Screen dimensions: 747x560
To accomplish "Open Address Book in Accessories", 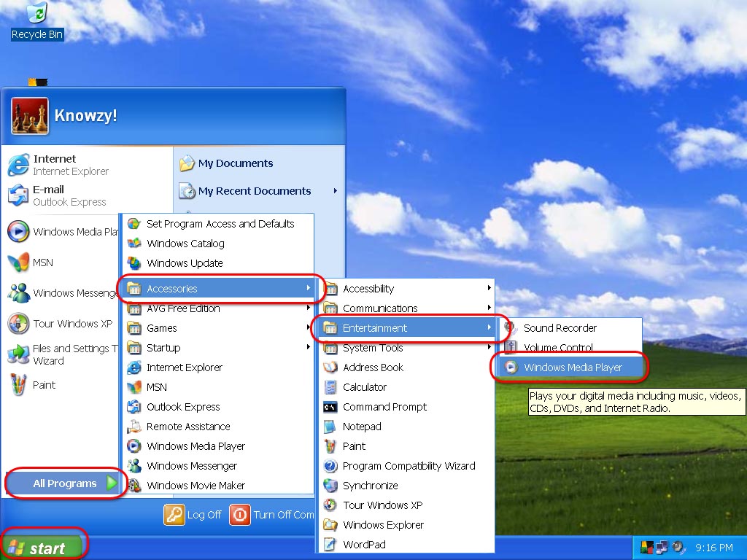I will coord(407,367).
